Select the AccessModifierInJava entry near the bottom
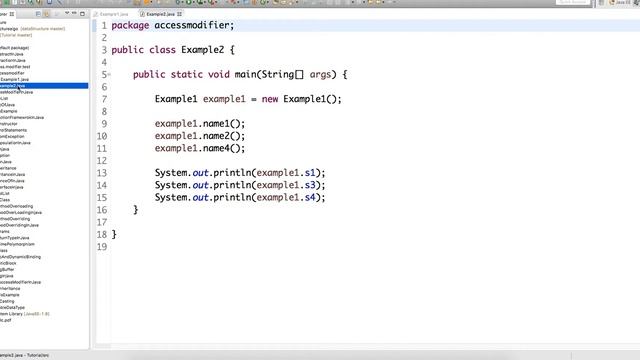This screenshot has width=640, height=360. pos(20,282)
